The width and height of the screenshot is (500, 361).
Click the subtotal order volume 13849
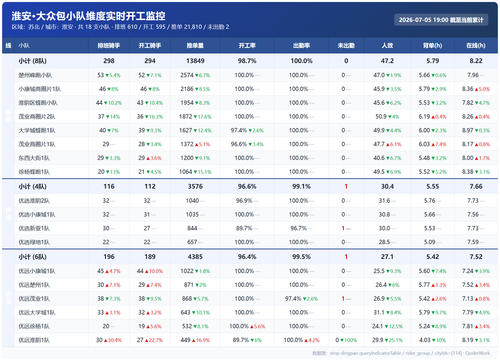click(x=195, y=61)
